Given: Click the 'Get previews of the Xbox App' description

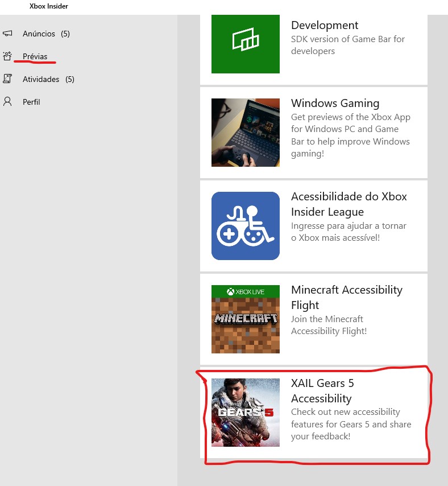Looking at the screenshot, I should tap(350, 135).
